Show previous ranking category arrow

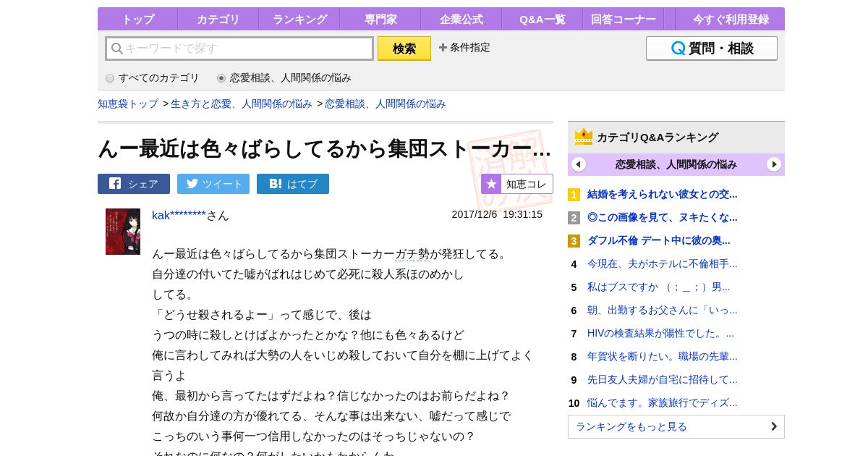579,164
